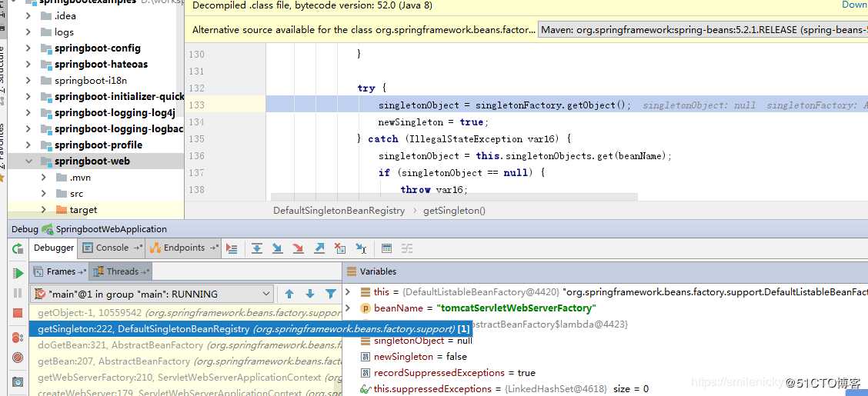
Task: Click the Step Out icon
Action: coord(319,248)
